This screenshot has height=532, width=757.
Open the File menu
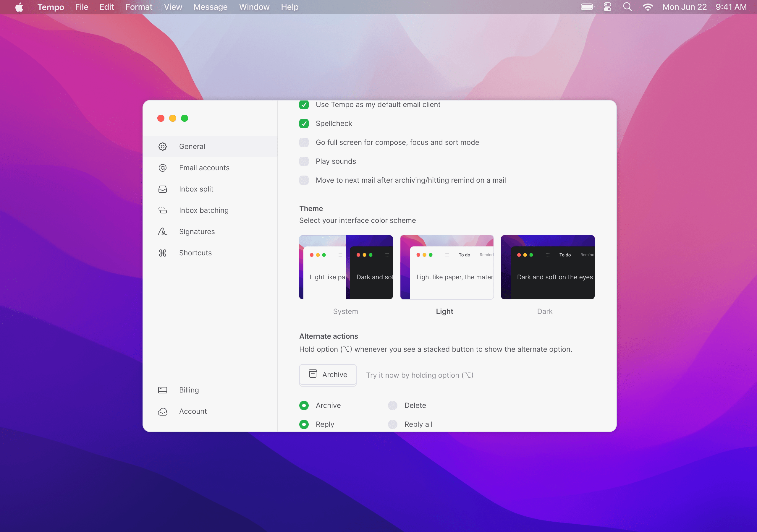click(x=82, y=7)
